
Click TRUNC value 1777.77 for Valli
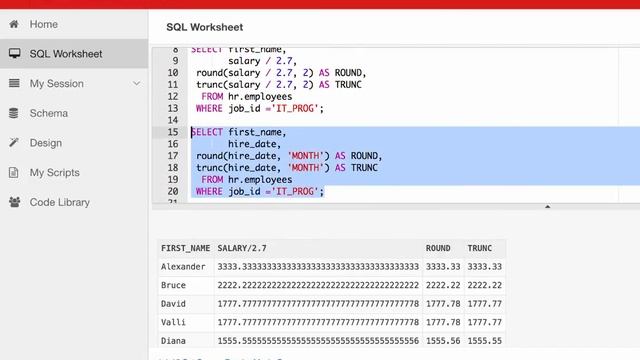tap(484, 322)
